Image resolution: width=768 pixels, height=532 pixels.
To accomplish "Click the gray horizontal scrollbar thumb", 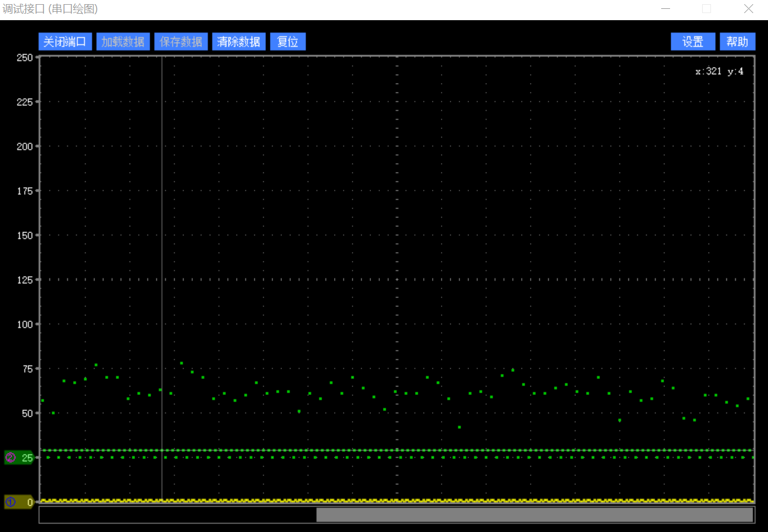I will 534,515.
